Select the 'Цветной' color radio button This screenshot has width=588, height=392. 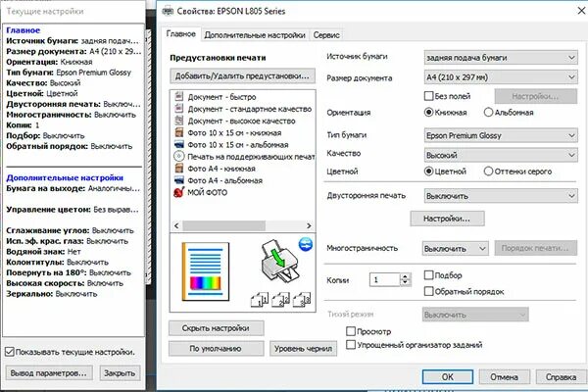[x=428, y=171]
